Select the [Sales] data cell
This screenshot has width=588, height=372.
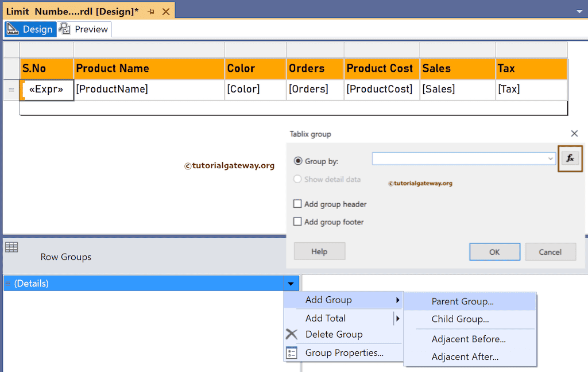pyautogui.click(x=458, y=90)
